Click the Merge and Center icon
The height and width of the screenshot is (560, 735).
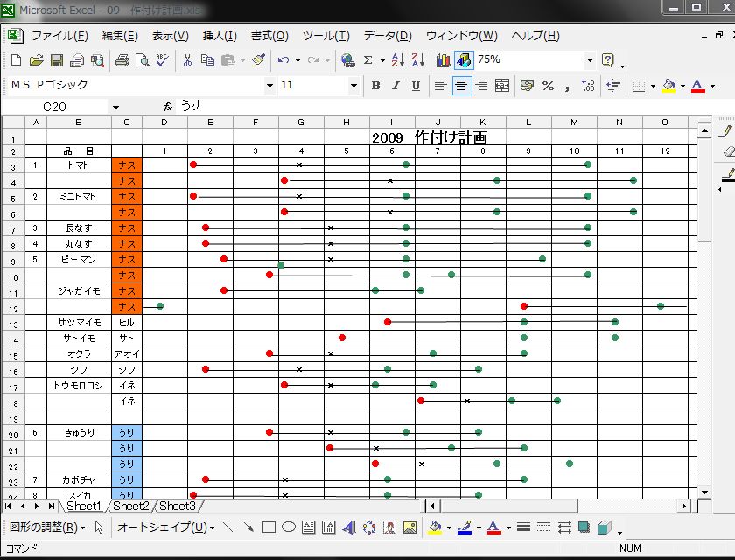pyautogui.click(x=502, y=85)
